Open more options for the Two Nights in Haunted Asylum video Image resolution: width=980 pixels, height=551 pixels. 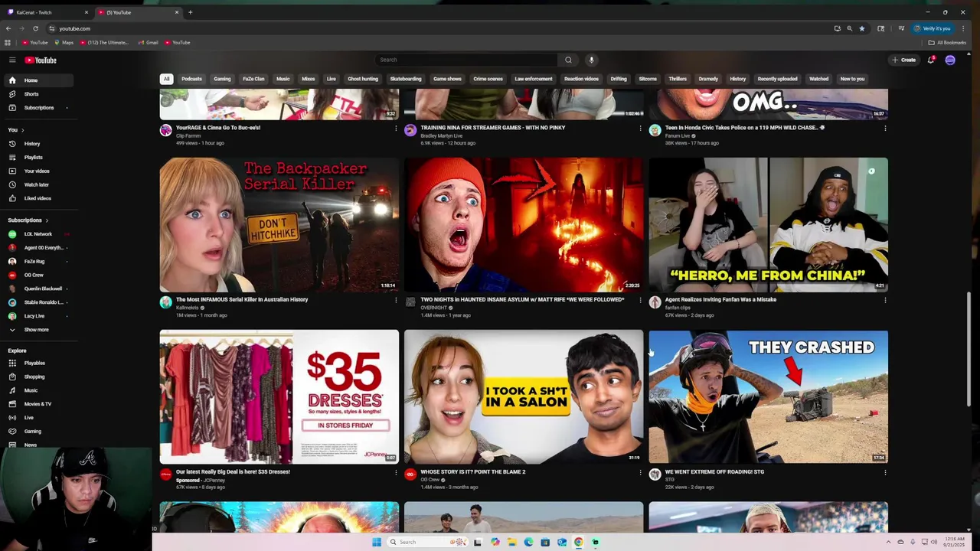pos(640,301)
